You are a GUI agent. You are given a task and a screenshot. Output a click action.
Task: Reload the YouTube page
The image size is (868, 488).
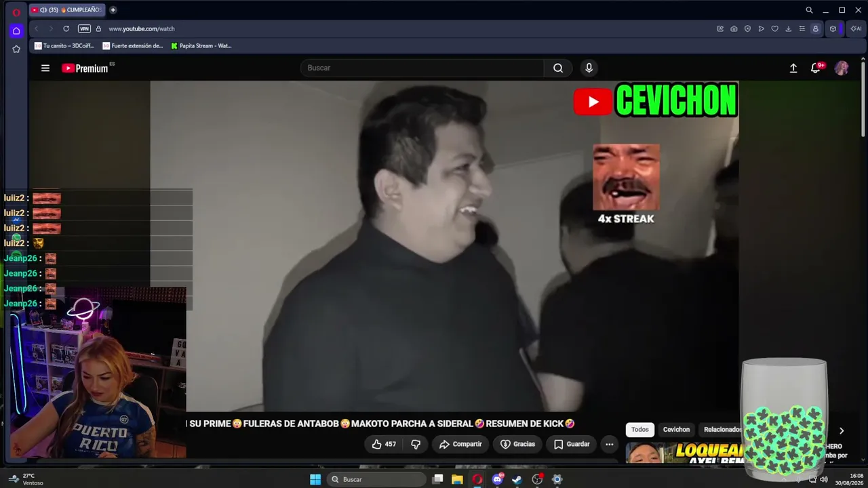coord(66,28)
